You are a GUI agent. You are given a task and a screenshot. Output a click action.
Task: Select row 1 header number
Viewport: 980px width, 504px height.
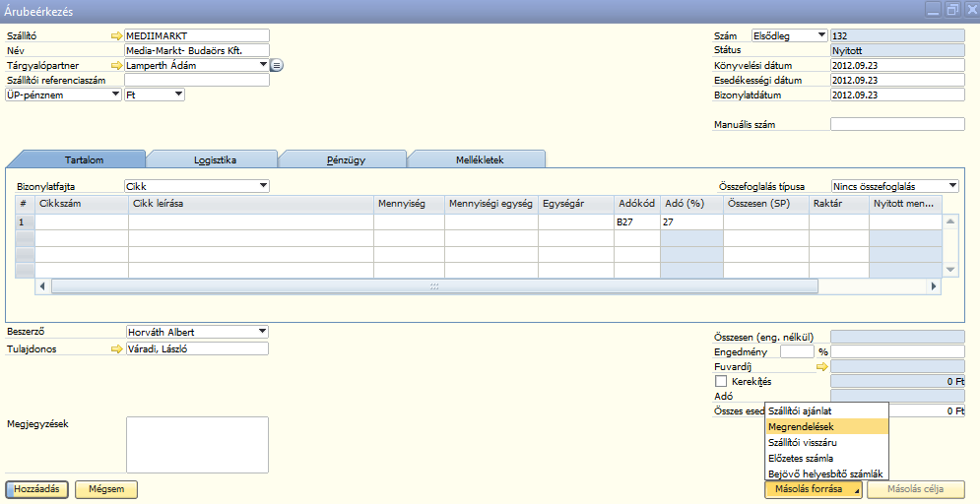(25, 221)
